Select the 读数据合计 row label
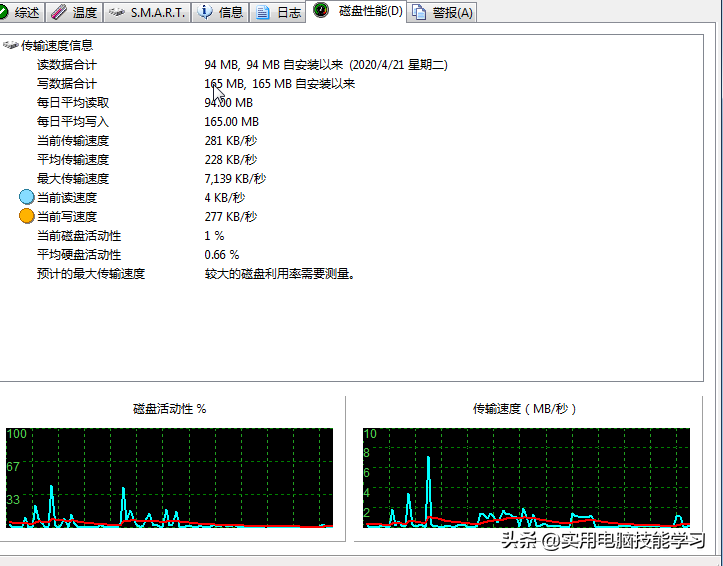 (67, 65)
